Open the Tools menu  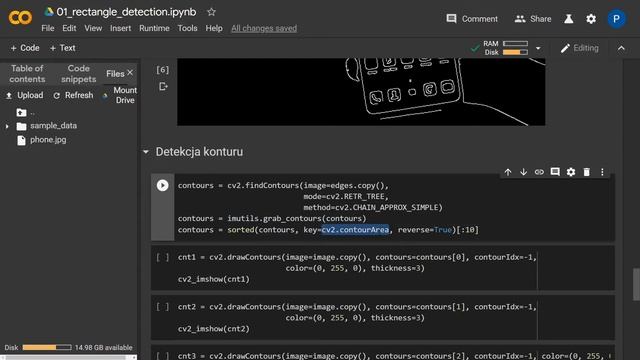(x=187, y=28)
